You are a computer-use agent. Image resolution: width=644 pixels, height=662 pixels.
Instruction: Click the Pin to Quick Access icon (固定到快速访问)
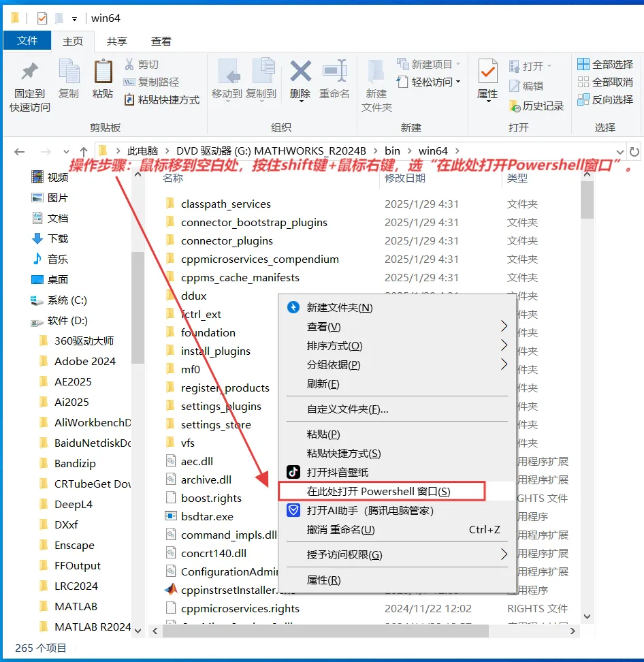[29, 71]
